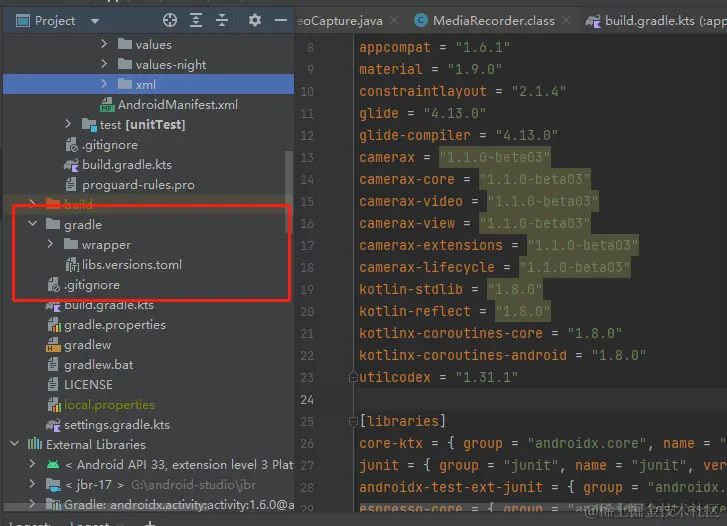Expand the values folder

point(104,44)
